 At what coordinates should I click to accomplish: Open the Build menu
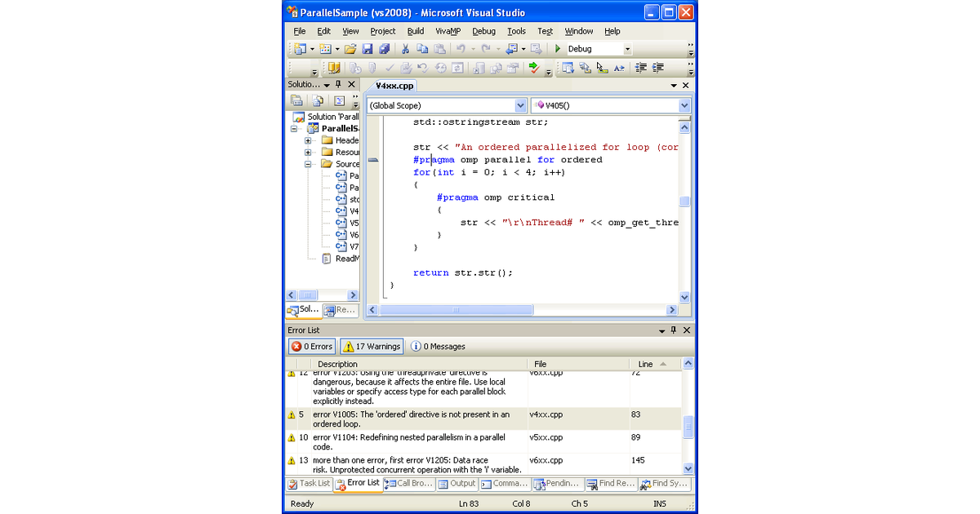tap(415, 31)
